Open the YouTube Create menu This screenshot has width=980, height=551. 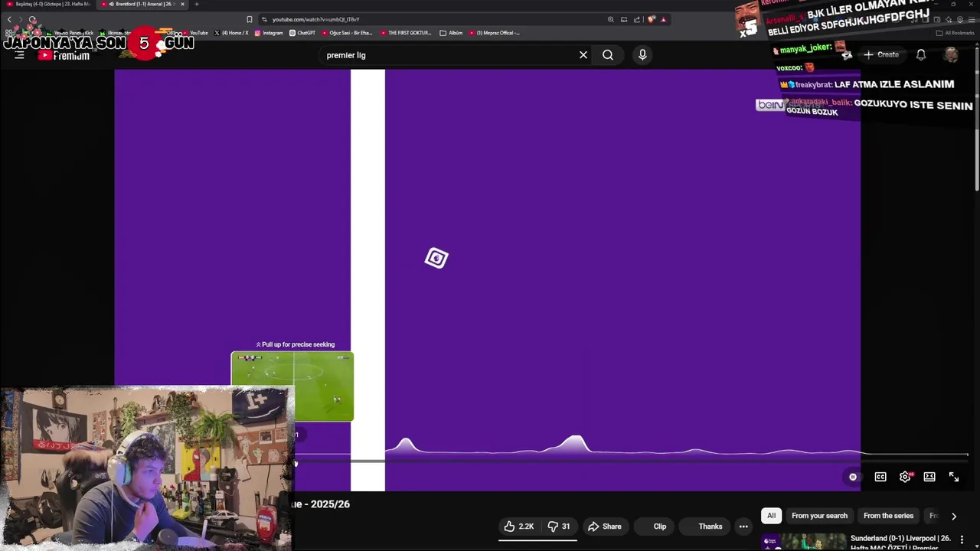tap(881, 54)
